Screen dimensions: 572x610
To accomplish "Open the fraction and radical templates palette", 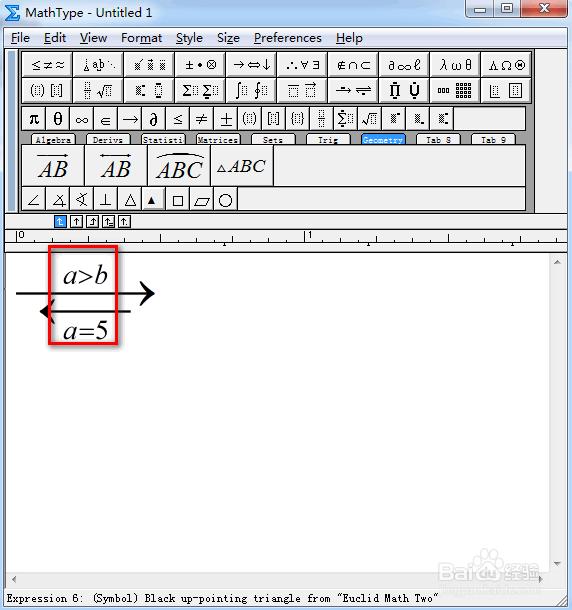I will pyautogui.click(x=98, y=90).
